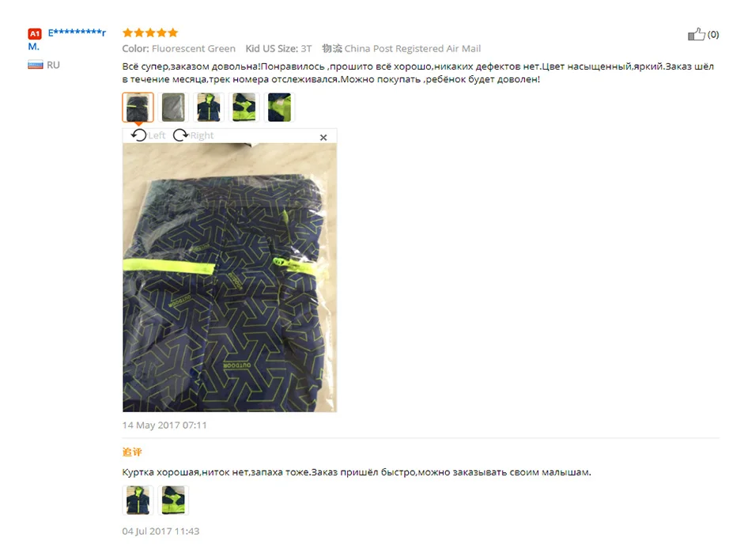Click the Left rotate label
Screen dimensions: 748x560
point(157,135)
